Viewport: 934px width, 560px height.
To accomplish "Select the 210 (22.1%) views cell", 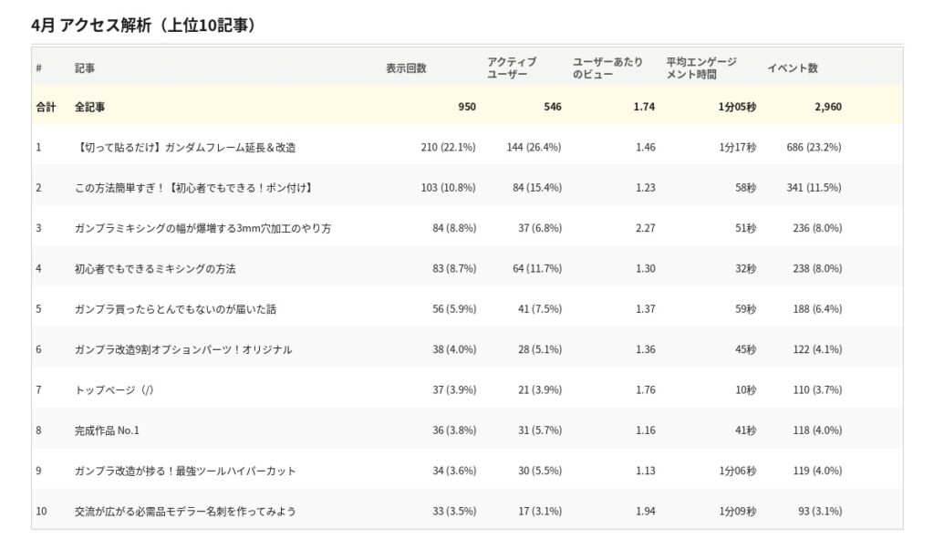I will click(x=448, y=147).
